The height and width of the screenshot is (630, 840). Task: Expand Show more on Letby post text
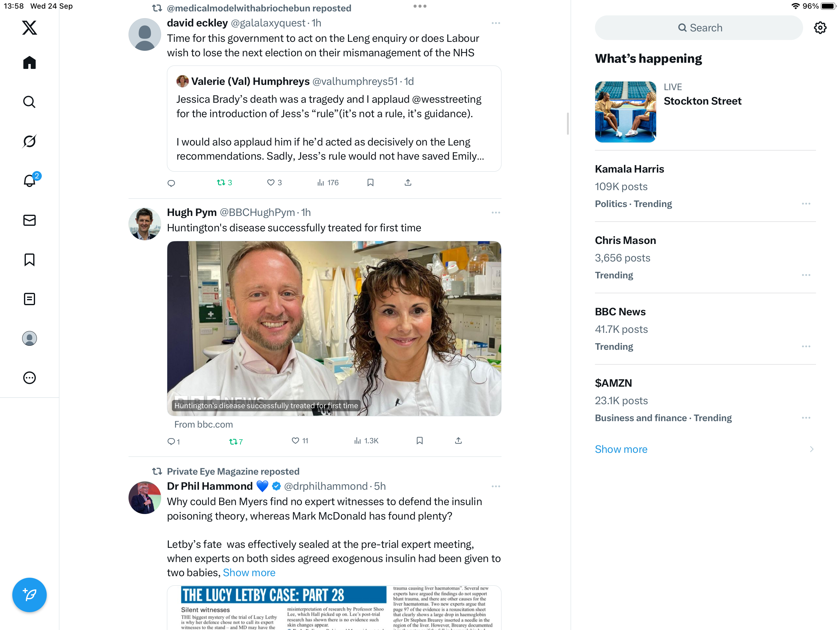click(249, 572)
